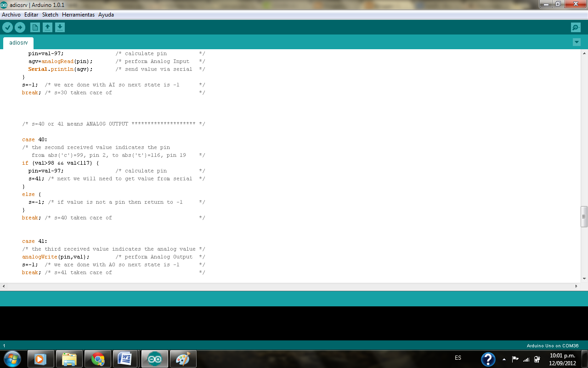Click the Show desktop button
Screen dimensions: 588x368
click(584, 359)
